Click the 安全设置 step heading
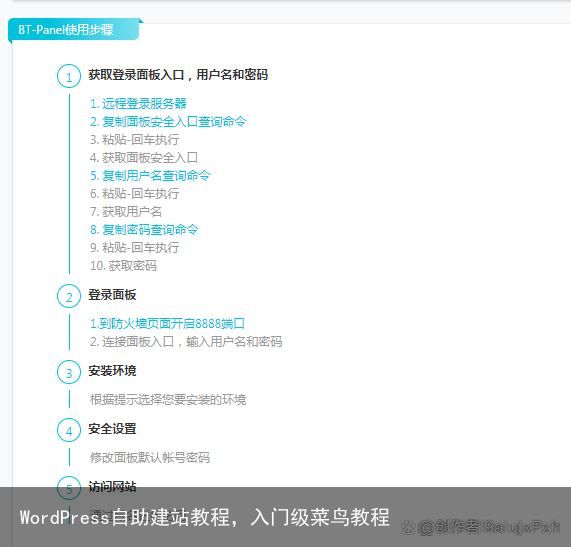The width and height of the screenshot is (571, 547). 112,429
